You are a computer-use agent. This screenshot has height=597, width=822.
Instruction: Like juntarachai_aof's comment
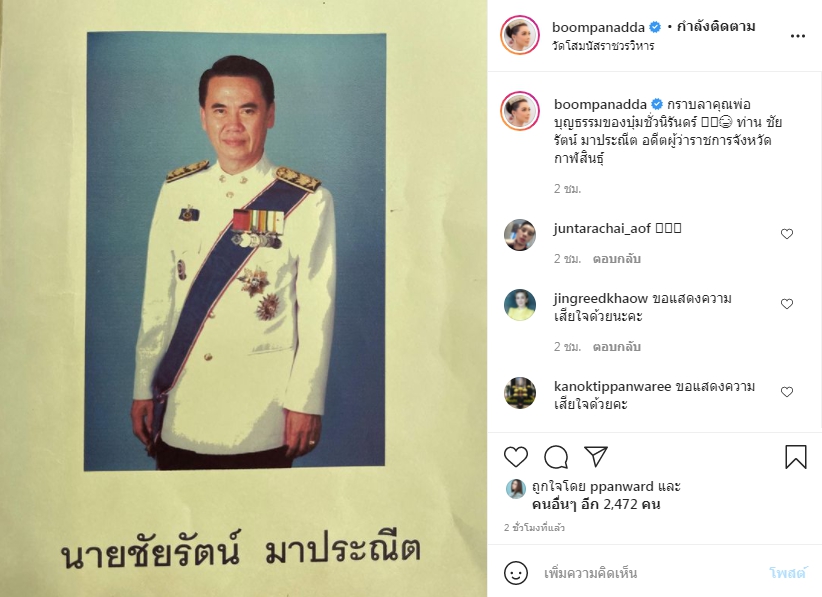(787, 234)
